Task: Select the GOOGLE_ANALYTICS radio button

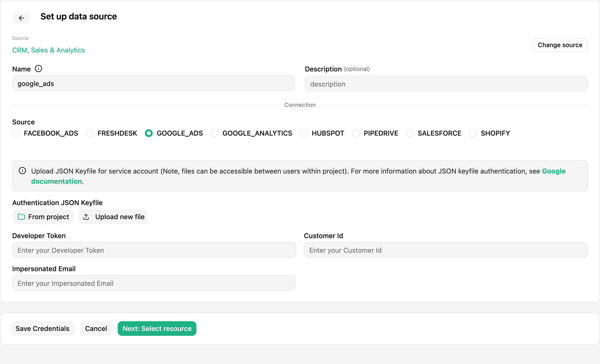Action: 214,133
